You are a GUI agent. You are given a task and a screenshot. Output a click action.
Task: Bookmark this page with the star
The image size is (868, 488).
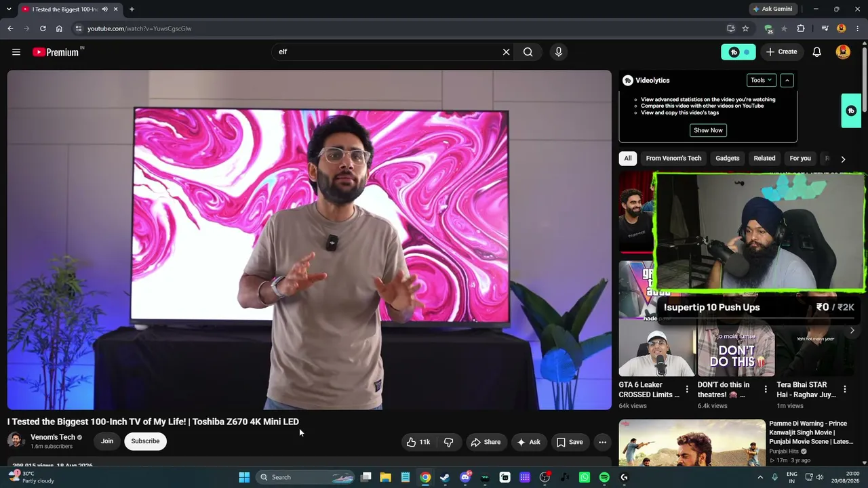[745, 28]
